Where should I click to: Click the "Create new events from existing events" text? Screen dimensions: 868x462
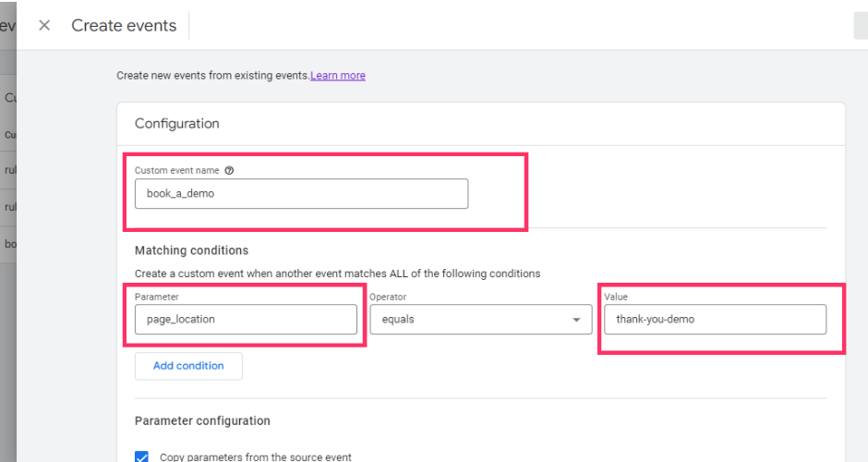[x=212, y=76]
